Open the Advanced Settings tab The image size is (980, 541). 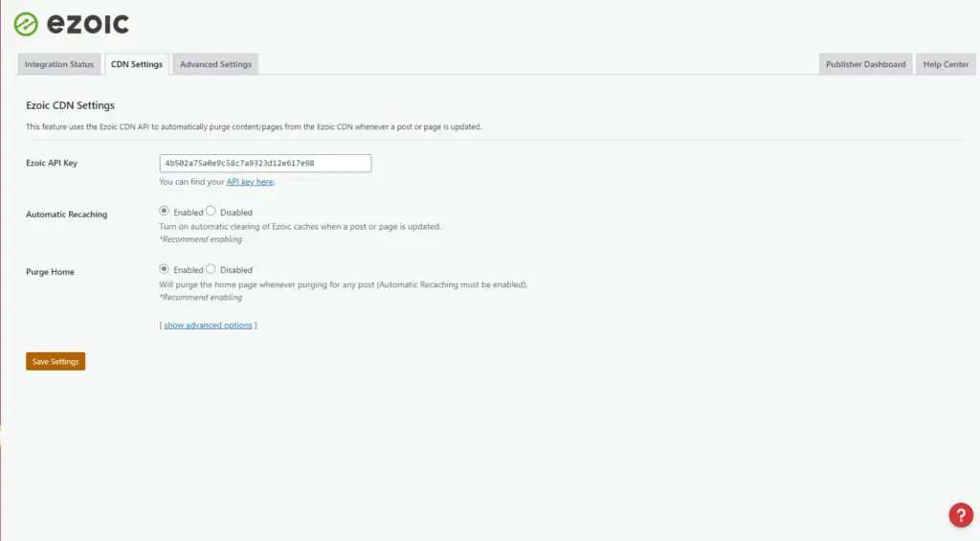(x=215, y=64)
